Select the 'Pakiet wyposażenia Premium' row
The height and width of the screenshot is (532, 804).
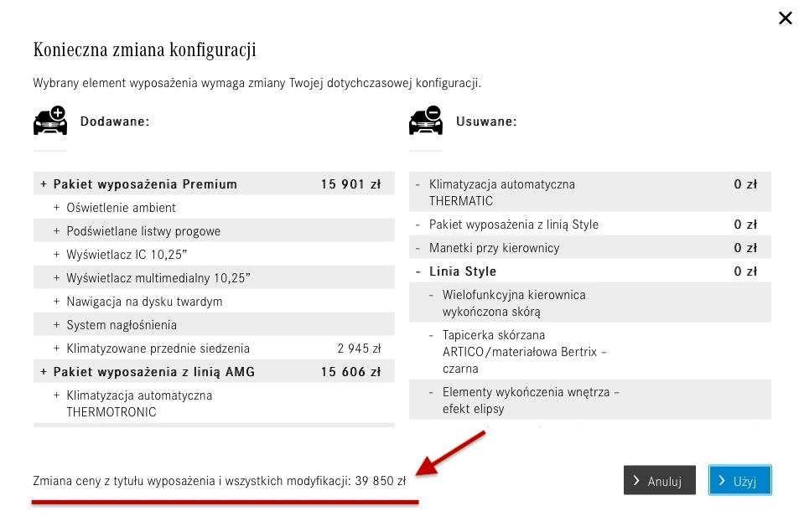click(x=214, y=183)
